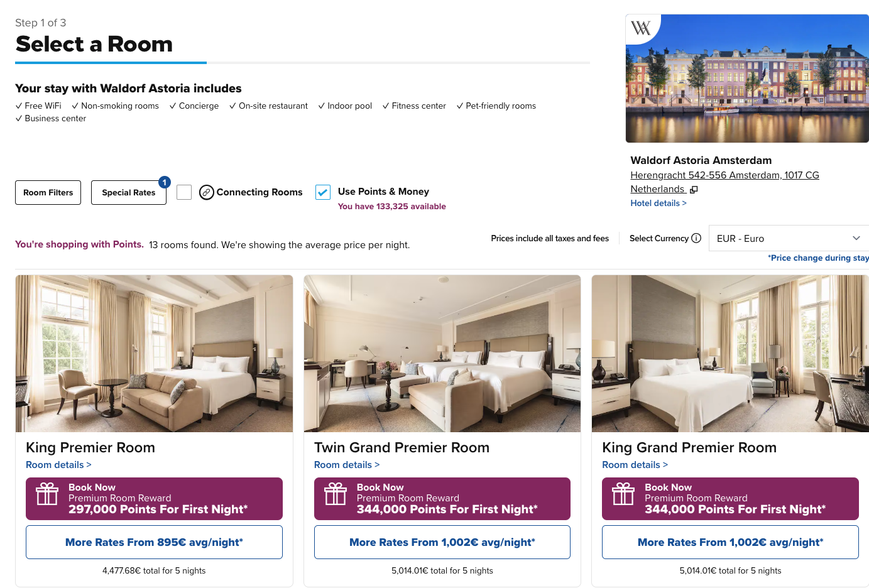
Task: Expand Twin Grand Premier Room details
Action: [347, 465]
